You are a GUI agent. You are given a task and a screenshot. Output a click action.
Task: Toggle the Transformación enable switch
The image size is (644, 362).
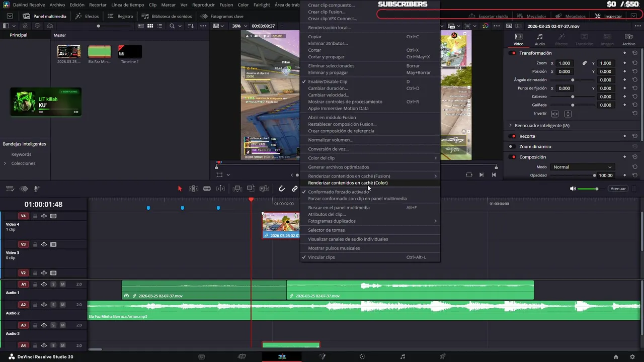coord(513,53)
